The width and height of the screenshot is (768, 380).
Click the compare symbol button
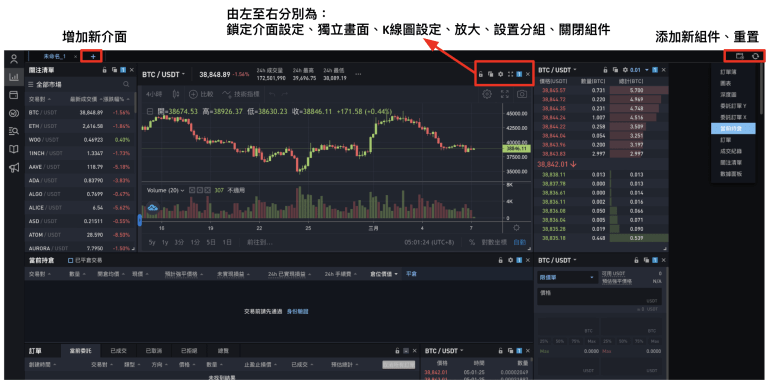coord(200,94)
